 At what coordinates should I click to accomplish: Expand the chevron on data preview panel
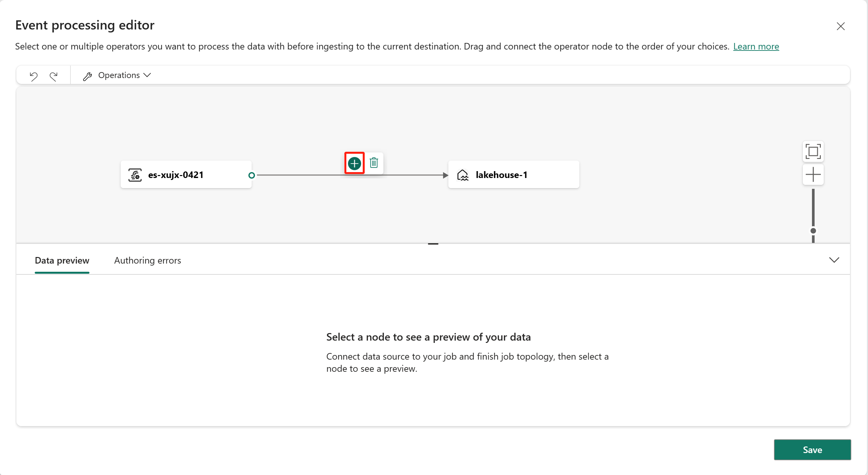point(834,259)
